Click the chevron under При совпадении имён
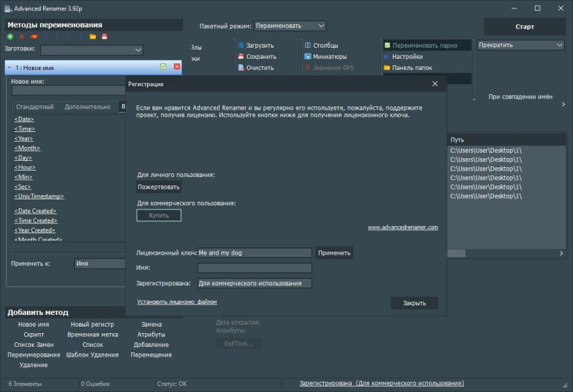Viewport: 573px width, 392px height. tap(563, 104)
